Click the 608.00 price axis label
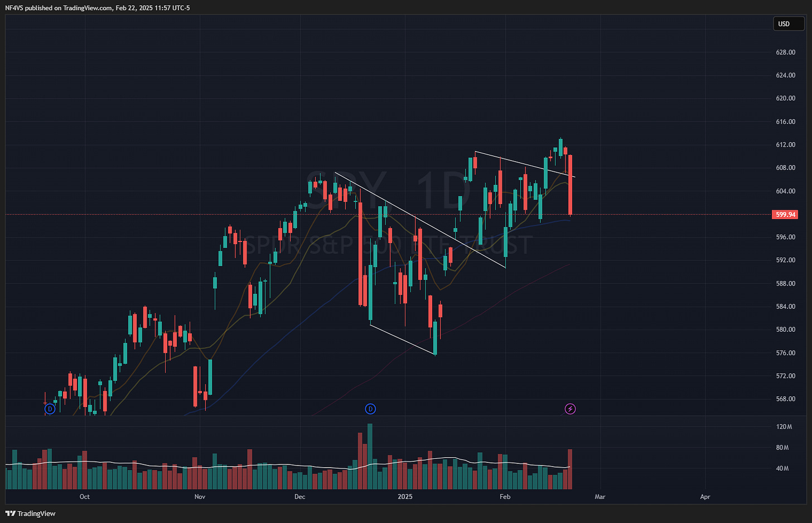Viewport: 812px width, 523px height. (x=785, y=168)
